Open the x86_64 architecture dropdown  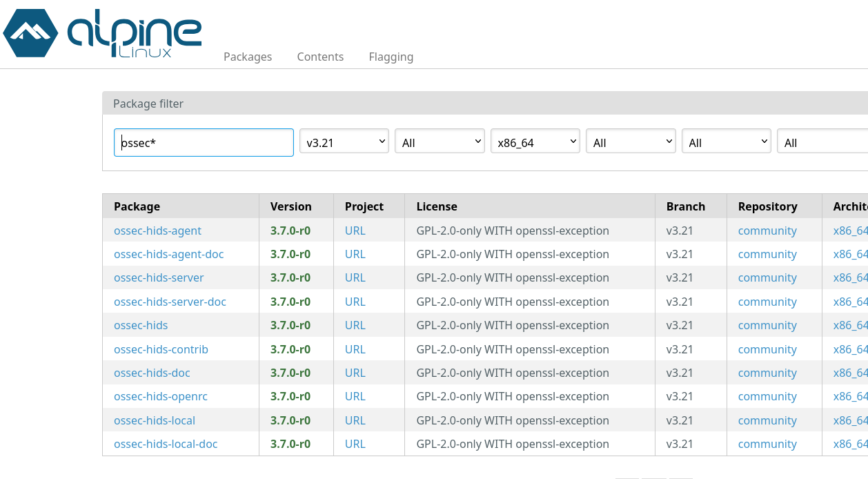click(535, 142)
